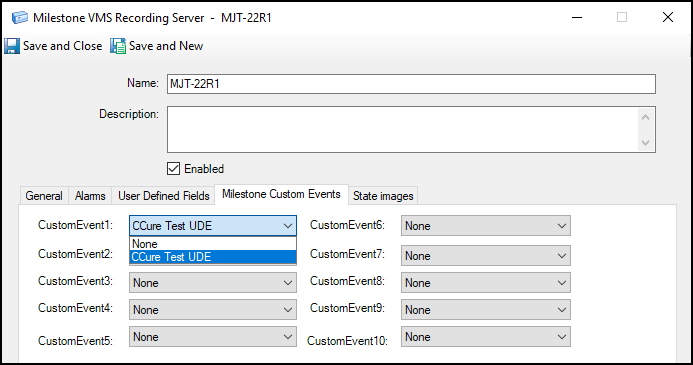Open the CustomEvent6 dropdown
This screenshot has height=365, width=693.
[x=486, y=226]
